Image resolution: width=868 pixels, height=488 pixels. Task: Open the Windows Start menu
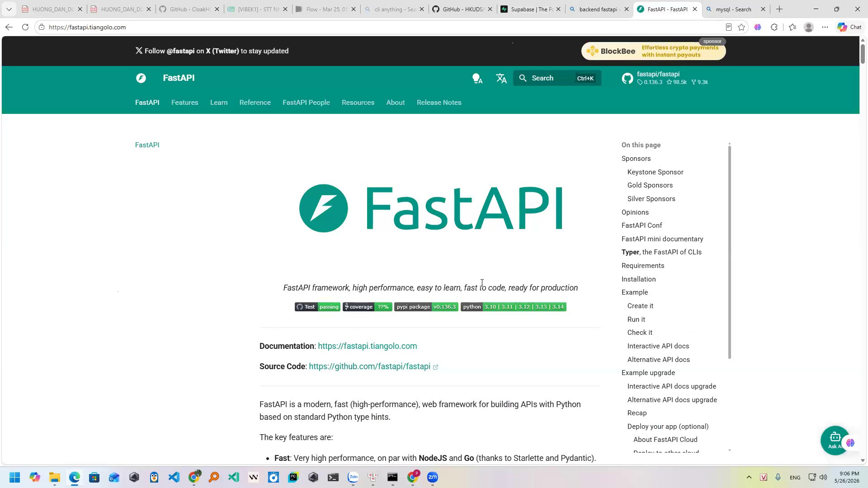coord(14,478)
